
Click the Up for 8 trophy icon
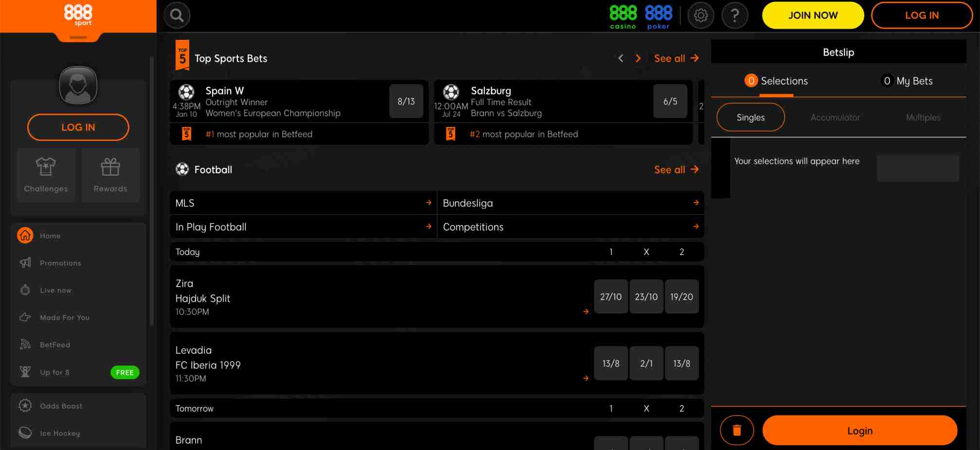25,372
